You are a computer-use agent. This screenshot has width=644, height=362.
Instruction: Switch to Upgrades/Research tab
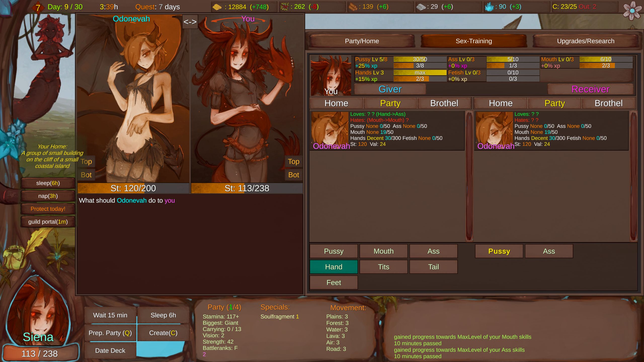tap(585, 41)
